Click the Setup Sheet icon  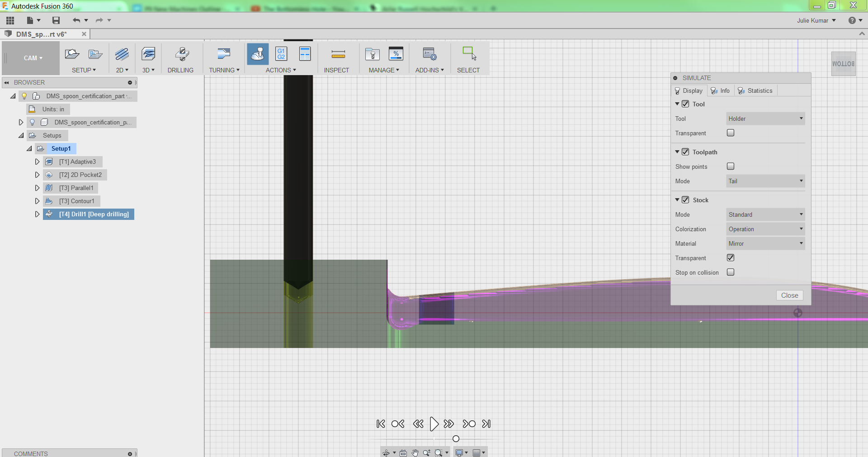click(305, 54)
